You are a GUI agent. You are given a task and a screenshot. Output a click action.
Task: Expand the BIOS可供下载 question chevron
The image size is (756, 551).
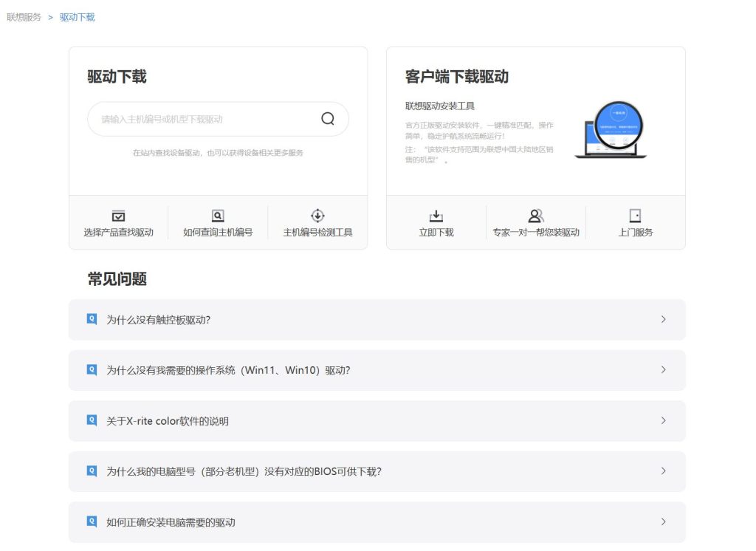(x=664, y=471)
